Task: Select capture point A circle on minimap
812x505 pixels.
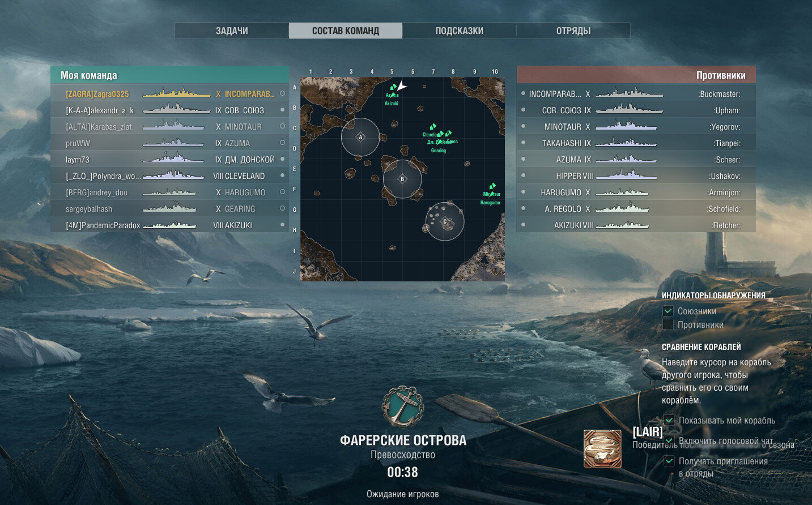Action: (360, 137)
